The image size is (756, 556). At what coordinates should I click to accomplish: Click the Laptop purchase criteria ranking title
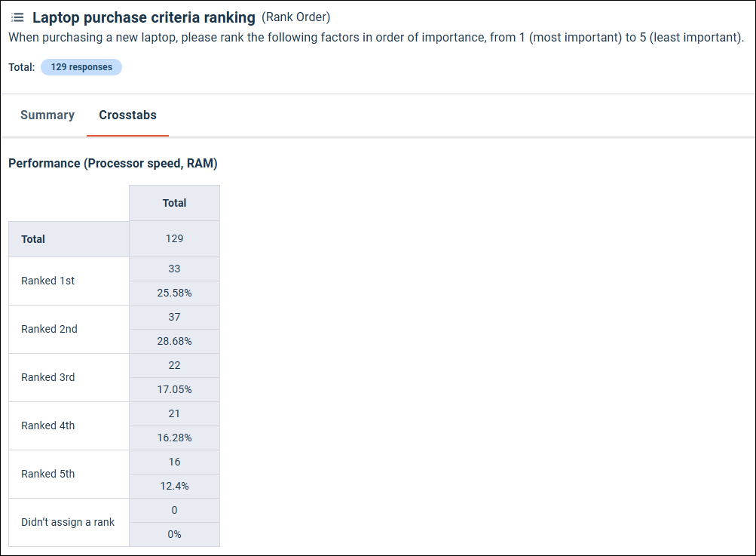144,17
